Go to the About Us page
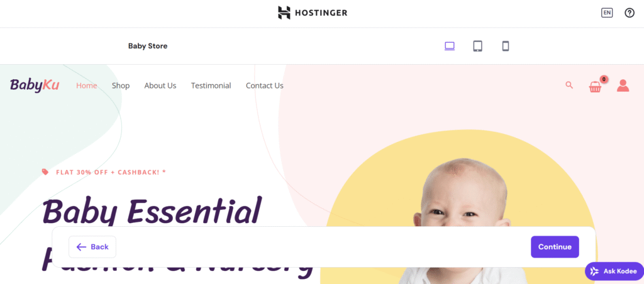The width and height of the screenshot is (644, 284). pyautogui.click(x=160, y=85)
